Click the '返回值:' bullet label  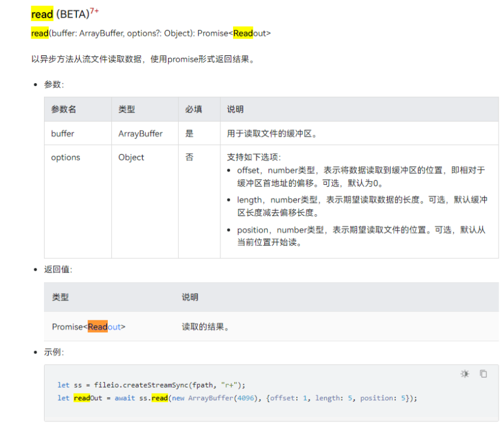(58, 269)
